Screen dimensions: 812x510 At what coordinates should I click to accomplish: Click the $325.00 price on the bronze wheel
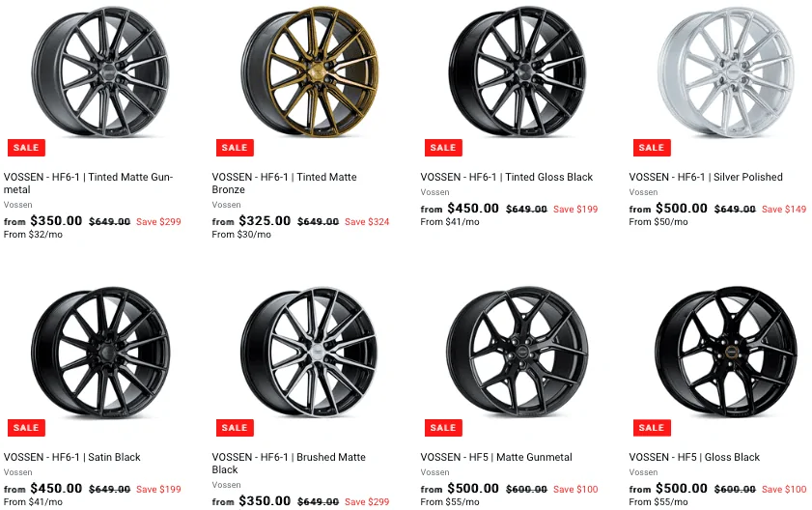tap(267, 221)
